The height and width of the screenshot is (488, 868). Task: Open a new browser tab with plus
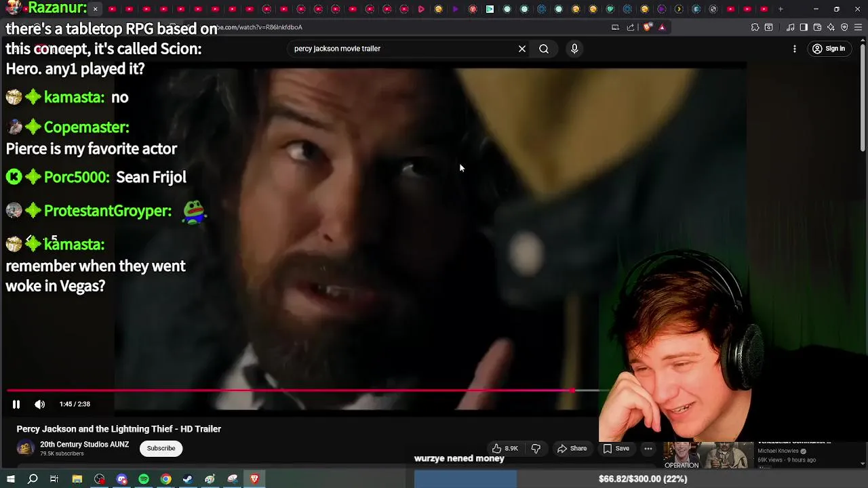781,9
